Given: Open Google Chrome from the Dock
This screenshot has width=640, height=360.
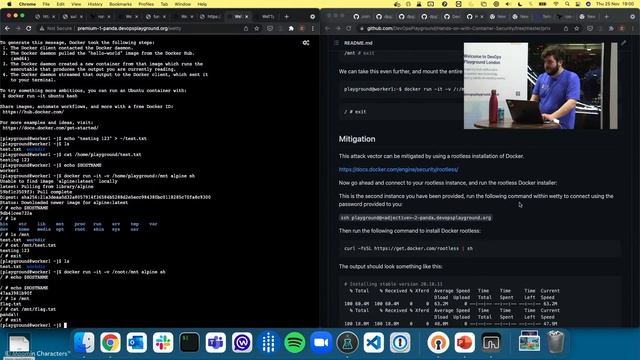Looking at the screenshot, I should pos(110,342).
